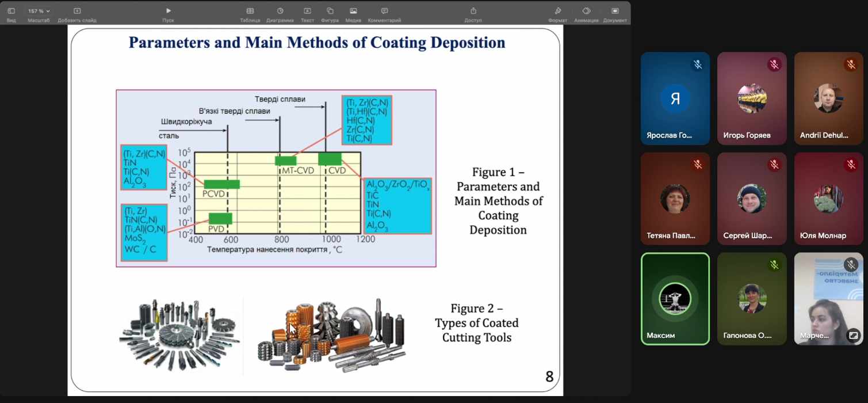This screenshot has width=868, height=403.
Task: Click the Ярослав Го... participant name label
Action: coord(670,136)
